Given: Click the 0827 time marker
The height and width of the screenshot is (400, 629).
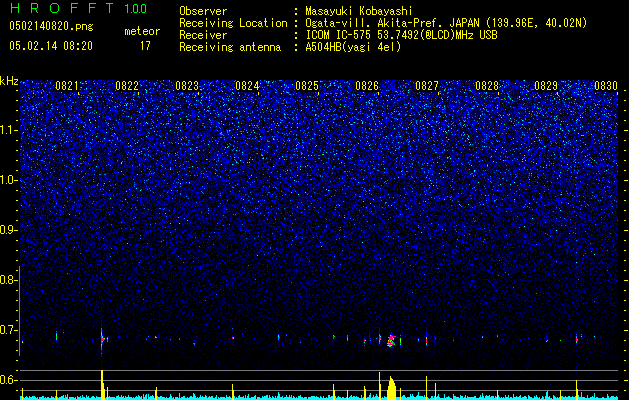Looking at the screenshot, I should (x=427, y=86).
